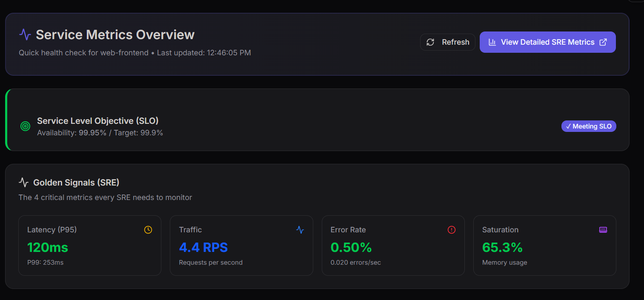Click the 65.3% saturation value
This screenshot has height=300, width=644.
click(502, 247)
